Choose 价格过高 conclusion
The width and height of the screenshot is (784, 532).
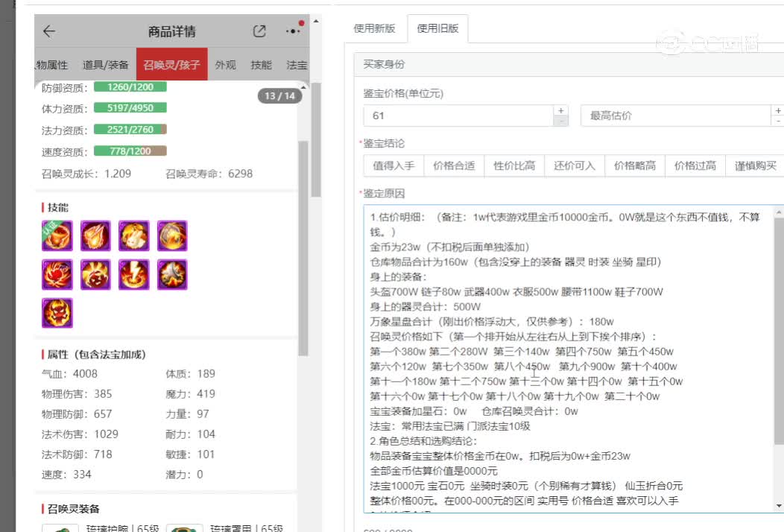pos(695,166)
